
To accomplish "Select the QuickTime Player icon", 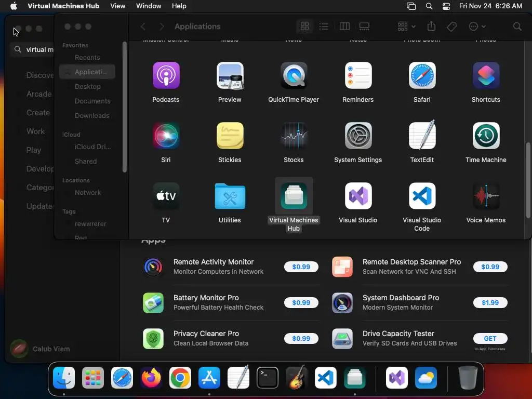I will (x=294, y=75).
